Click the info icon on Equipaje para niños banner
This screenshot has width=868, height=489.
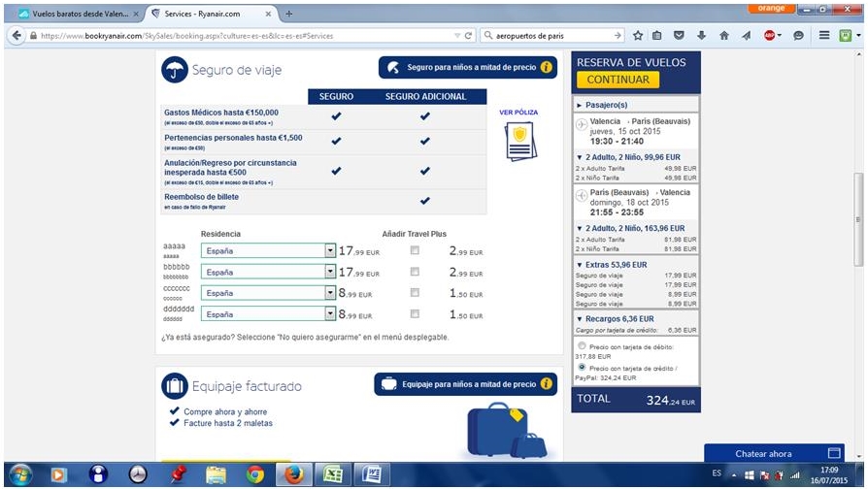(x=547, y=384)
